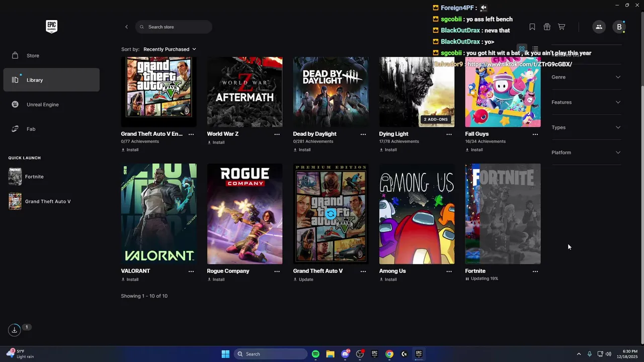Open the Sort by Recently Purchased dropdown

pos(170,49)
